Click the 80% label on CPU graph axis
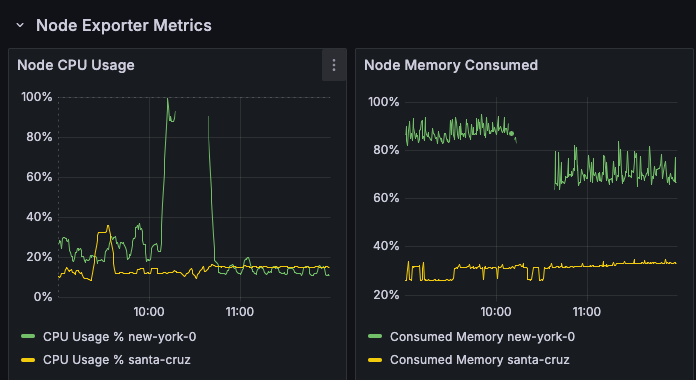696x380 pixels. point(40,137)
